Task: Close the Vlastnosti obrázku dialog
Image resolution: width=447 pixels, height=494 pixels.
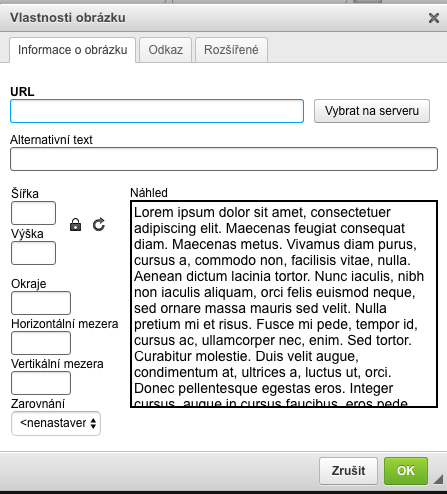Action: click(x=434, y=18)
